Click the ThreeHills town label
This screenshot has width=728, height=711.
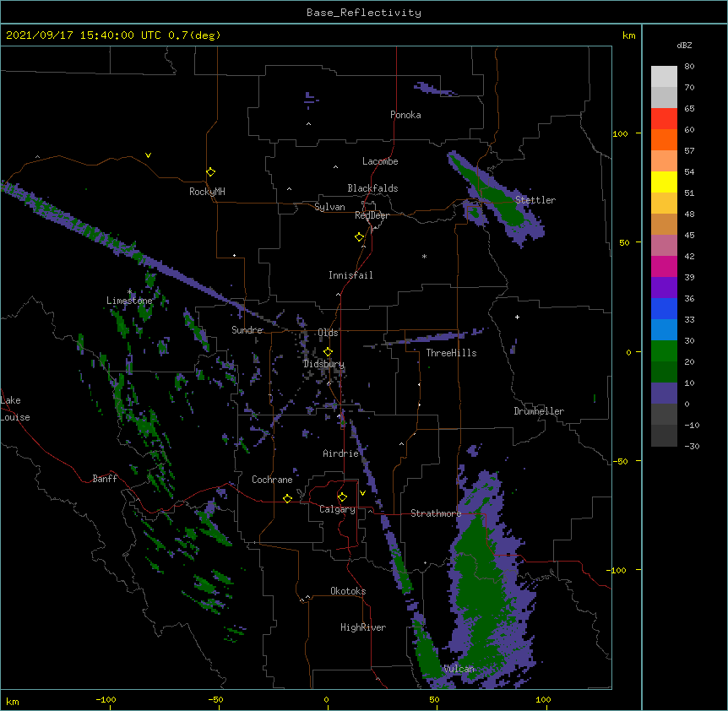coord(451,353)
